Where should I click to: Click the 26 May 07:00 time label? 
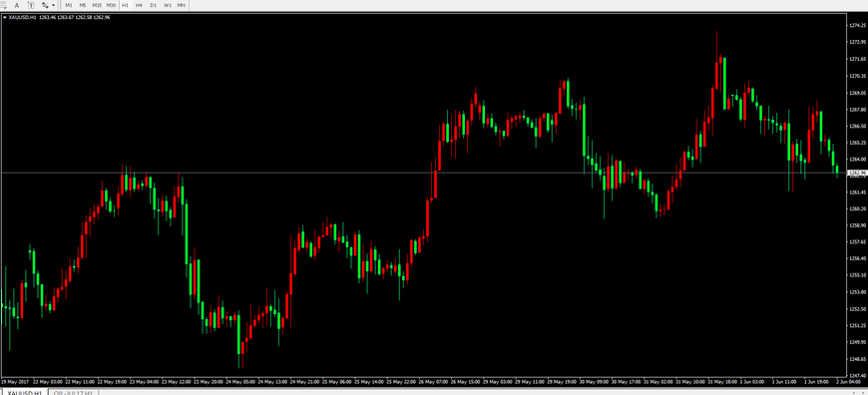click(x=433, y=381)
